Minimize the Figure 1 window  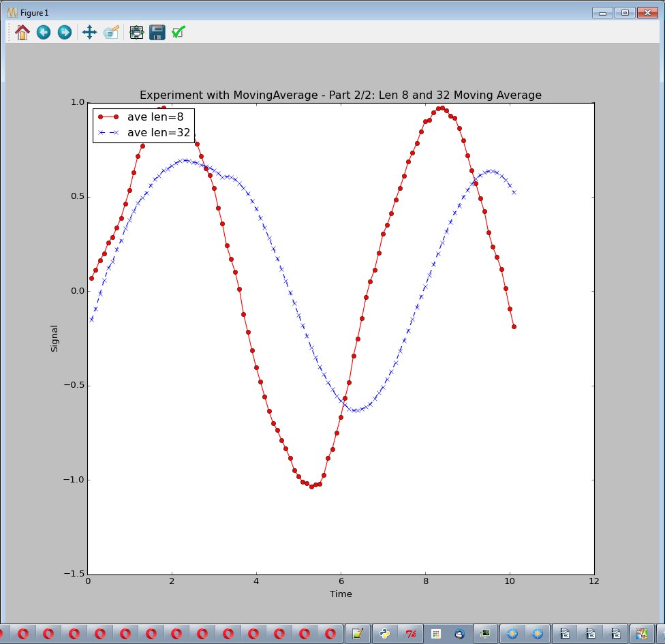coord(602,13)
